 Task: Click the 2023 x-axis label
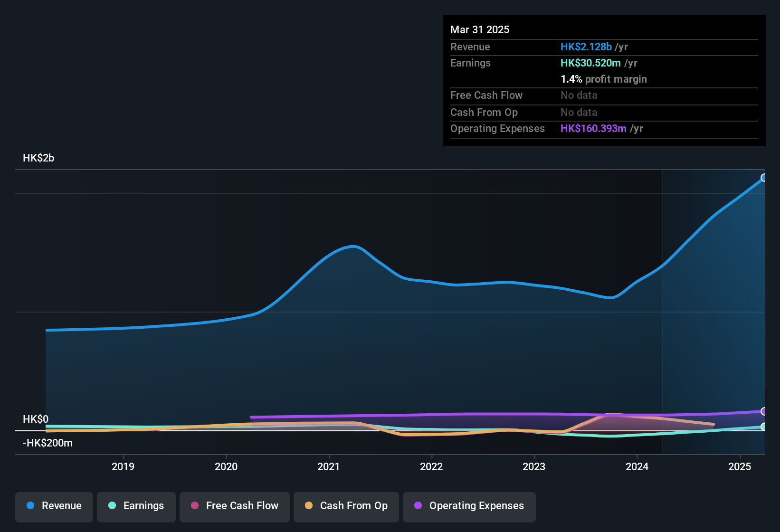[x=534, y=467]
